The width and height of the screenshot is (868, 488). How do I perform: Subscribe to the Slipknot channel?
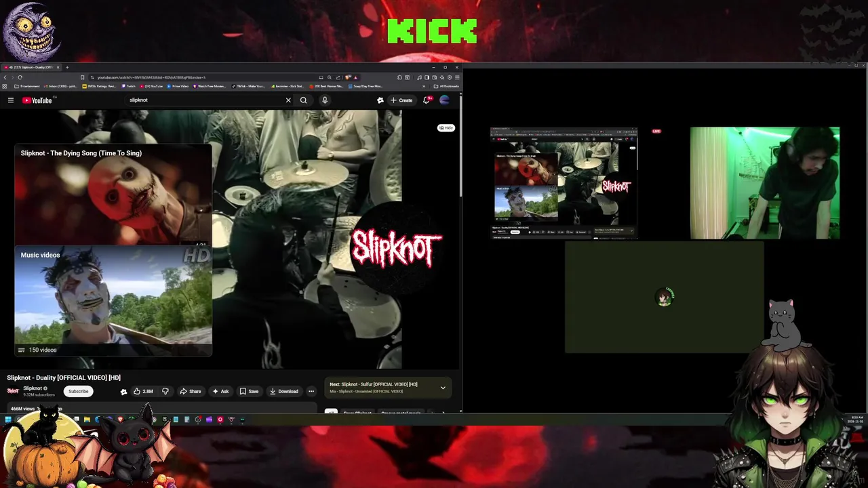click(78, 391)
